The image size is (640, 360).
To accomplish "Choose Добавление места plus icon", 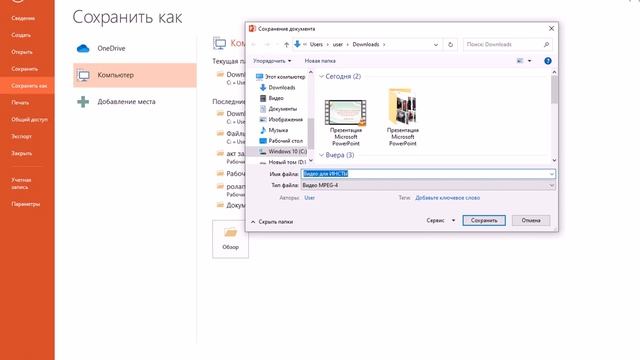I will (83, 102).
